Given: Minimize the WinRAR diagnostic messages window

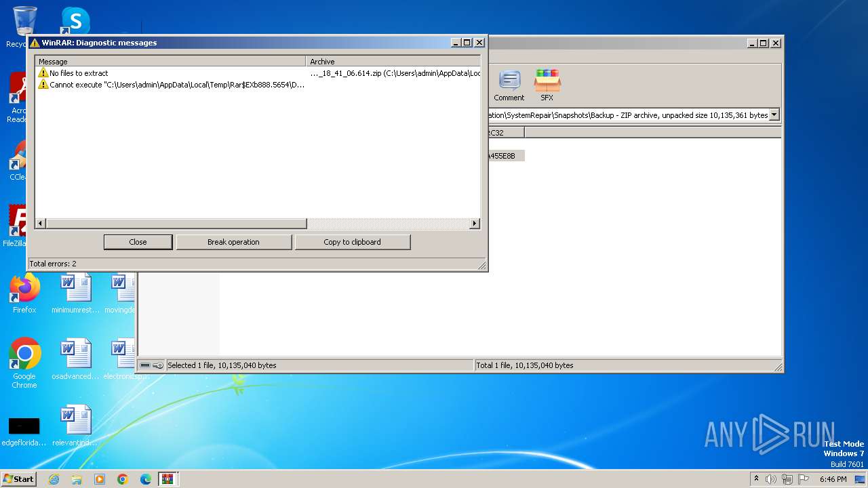Looking at the screenshot, I should 456,43.
